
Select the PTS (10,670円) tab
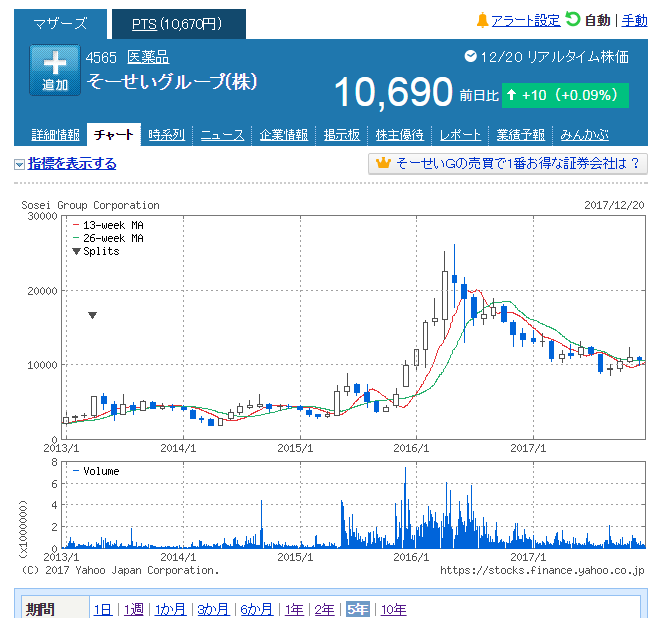(179, 24)
